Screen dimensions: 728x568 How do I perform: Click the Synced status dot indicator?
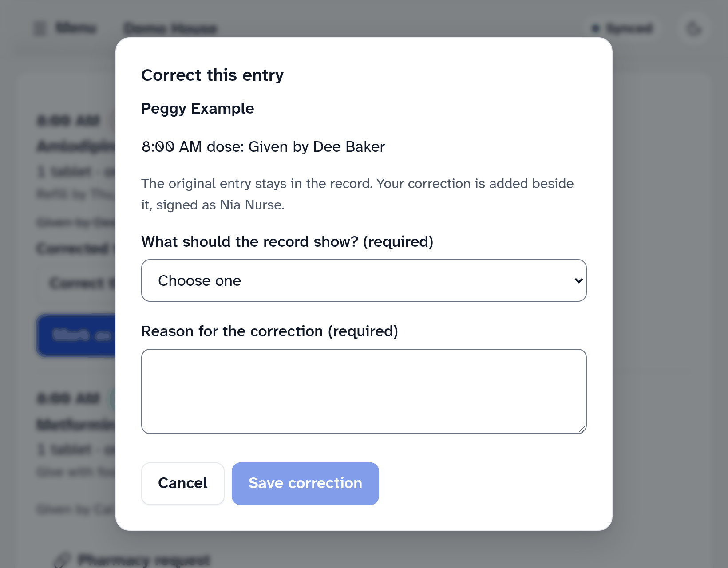(x=596, y=29)
